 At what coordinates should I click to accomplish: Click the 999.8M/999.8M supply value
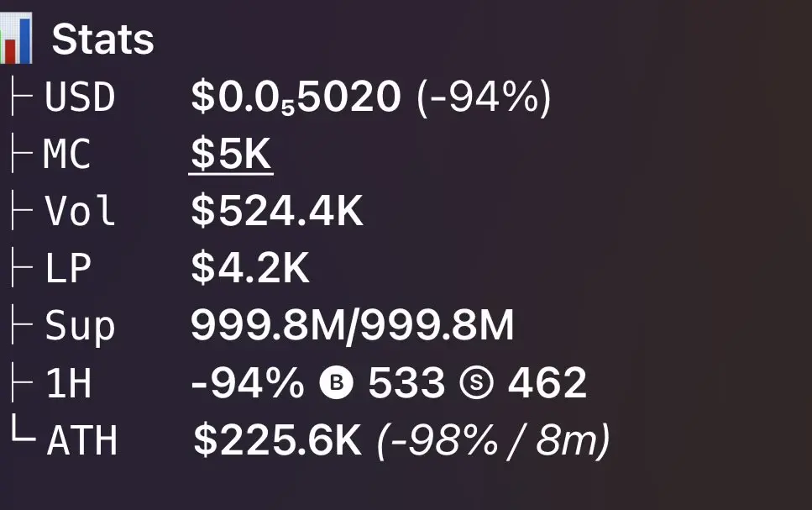(352, 326)
